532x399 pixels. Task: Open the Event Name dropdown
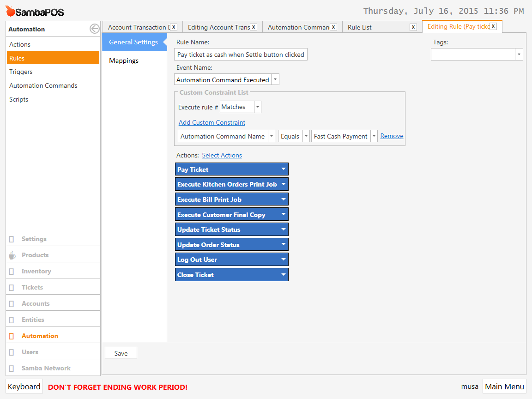(275, 79)
